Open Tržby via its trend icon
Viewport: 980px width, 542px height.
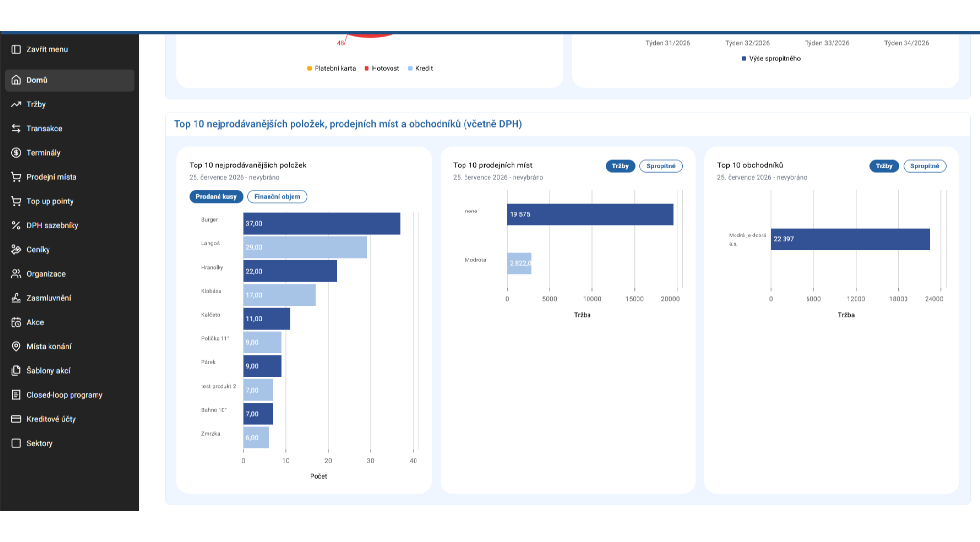tap(16, 104)
